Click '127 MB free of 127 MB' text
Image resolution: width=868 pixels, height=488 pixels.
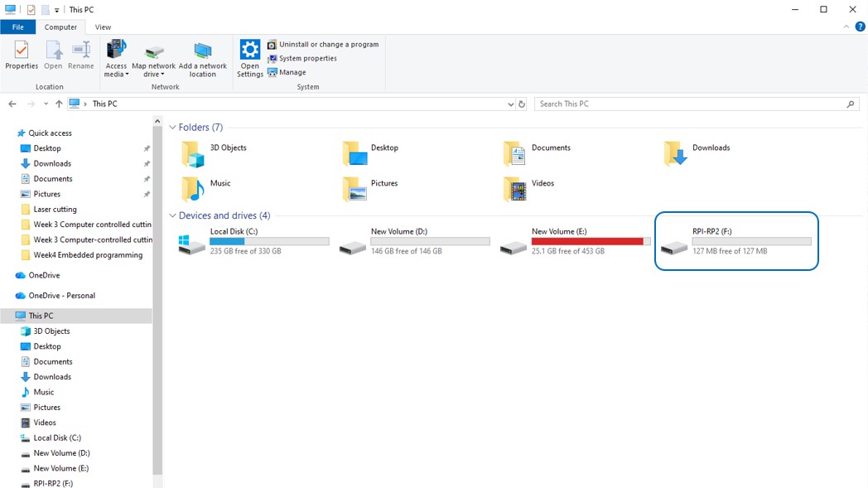(x=730, y=251)
